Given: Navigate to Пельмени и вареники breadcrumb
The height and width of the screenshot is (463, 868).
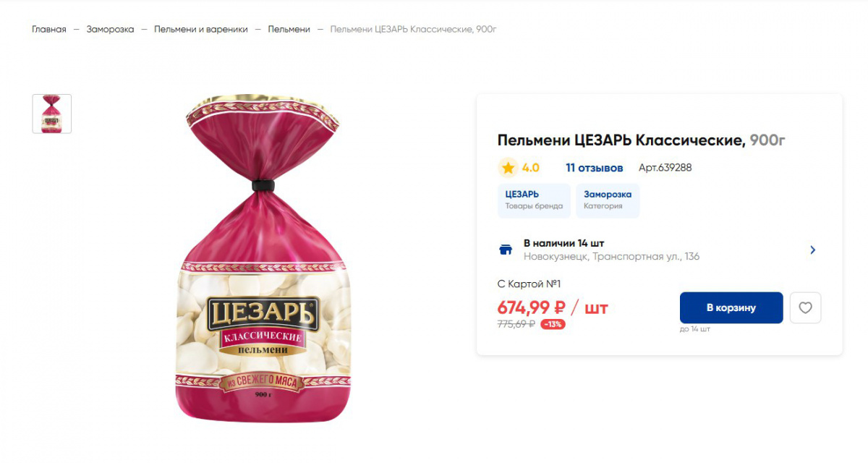Looking at the screenshot, I should click(x=200, y=29).
